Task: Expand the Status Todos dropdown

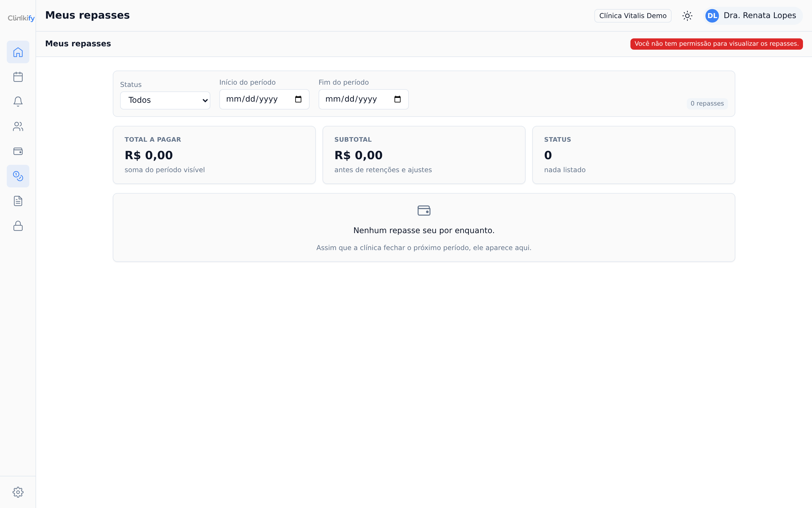Action: (165, 100)
